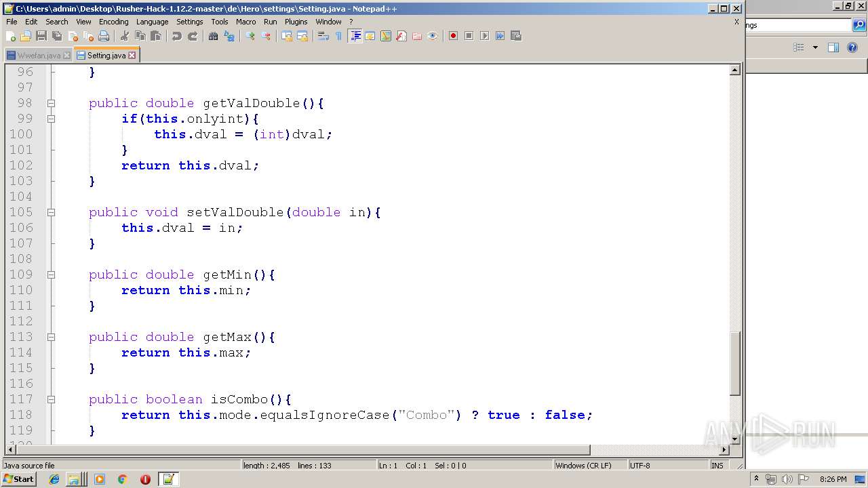Viewport: 868px width, 488px height.
Task: Toggle show all characters icon
Action: [339, 36]
